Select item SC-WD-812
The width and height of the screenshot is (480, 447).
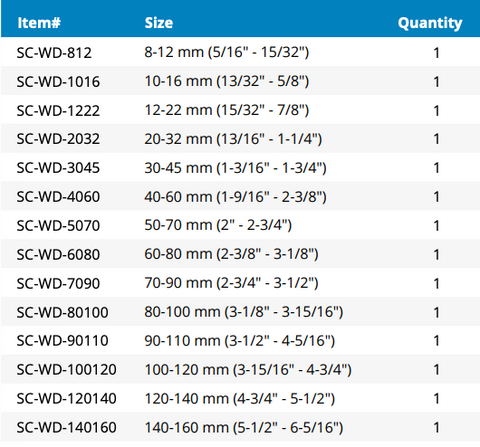pos(54,53)
